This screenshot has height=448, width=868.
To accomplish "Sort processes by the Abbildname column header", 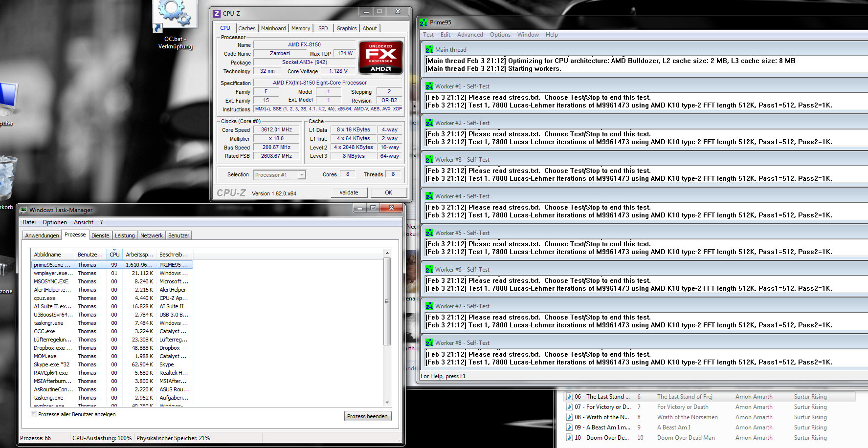I will pos(53,255).
